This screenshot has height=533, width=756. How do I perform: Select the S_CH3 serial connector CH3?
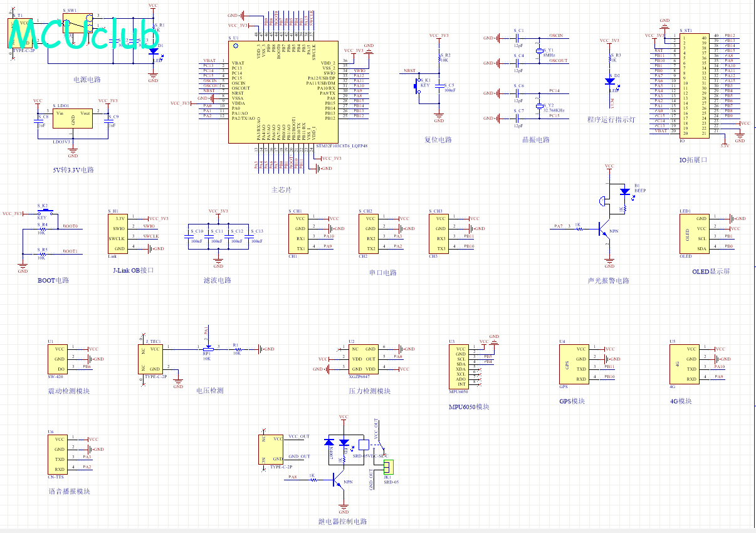pos(440,234)
